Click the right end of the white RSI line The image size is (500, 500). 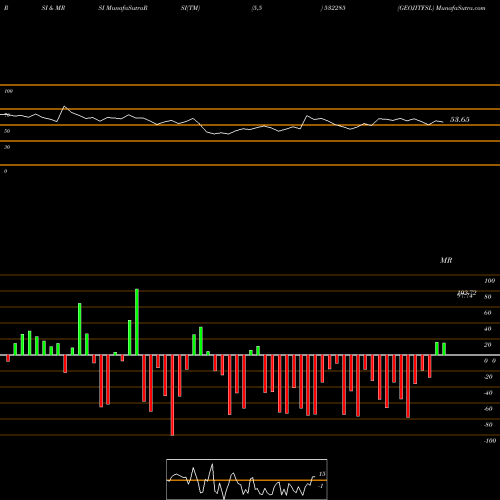pyautogui.click(x=443, y=122)
